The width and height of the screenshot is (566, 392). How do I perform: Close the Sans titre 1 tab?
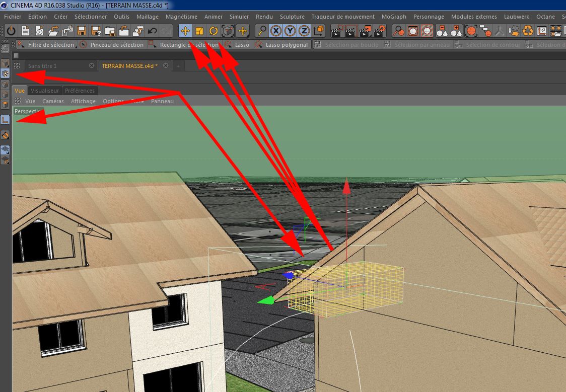[x=92, y=65]
